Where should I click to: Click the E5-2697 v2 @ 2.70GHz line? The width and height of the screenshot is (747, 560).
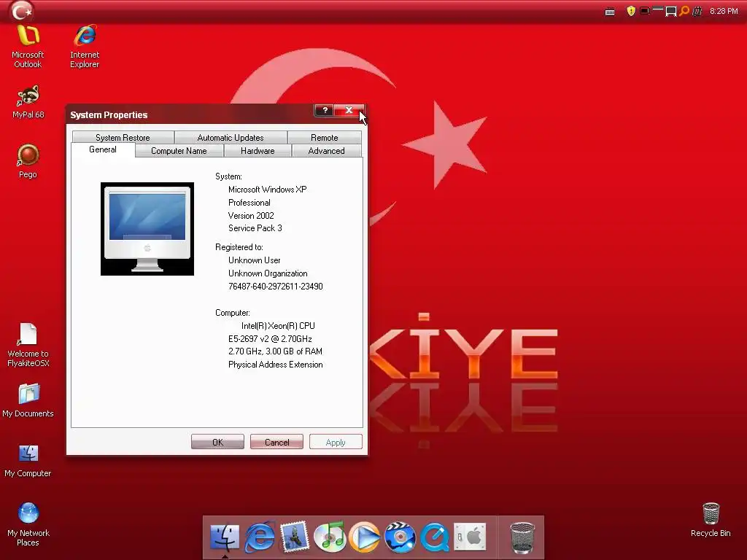(270, 339)
